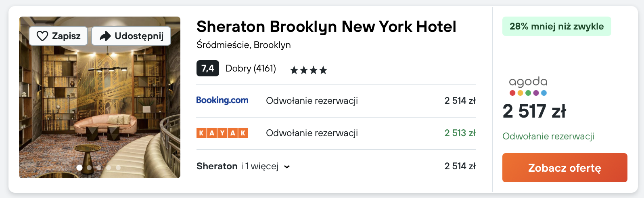644x198 pixels.
Task: Expand the Sheraton i 1 więcej chevron
Action: click(x=287, y=167)
